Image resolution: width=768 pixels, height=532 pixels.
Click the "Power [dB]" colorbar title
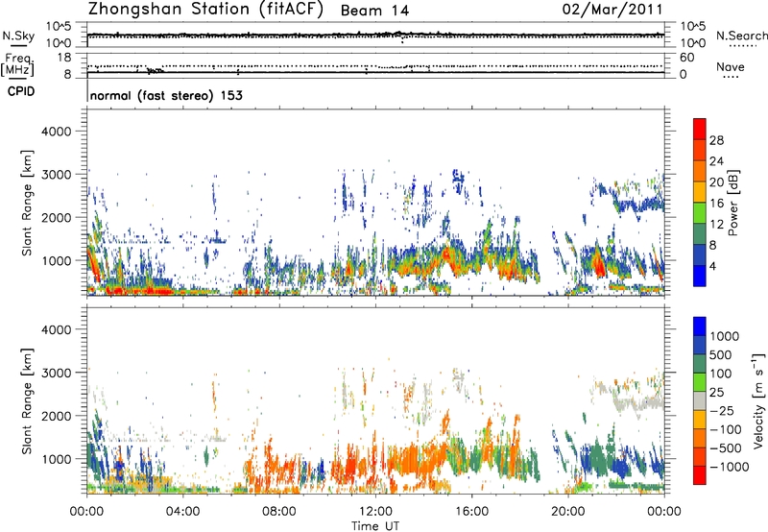tap(732, 203)
